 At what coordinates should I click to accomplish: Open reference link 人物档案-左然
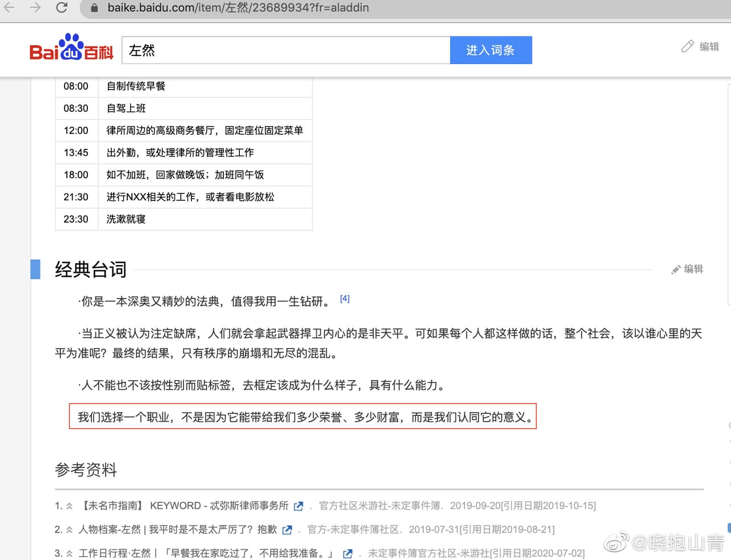(178, 530)
